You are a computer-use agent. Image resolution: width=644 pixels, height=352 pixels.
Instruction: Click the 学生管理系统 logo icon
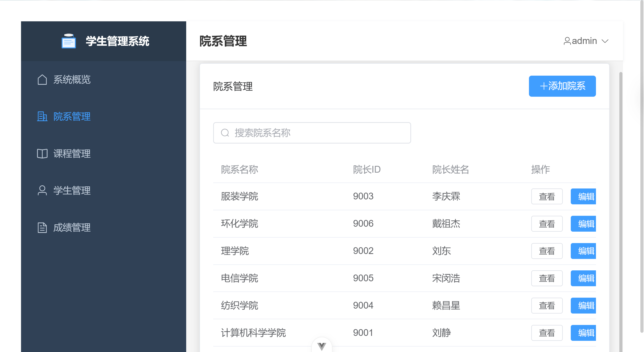pos(68,41)
